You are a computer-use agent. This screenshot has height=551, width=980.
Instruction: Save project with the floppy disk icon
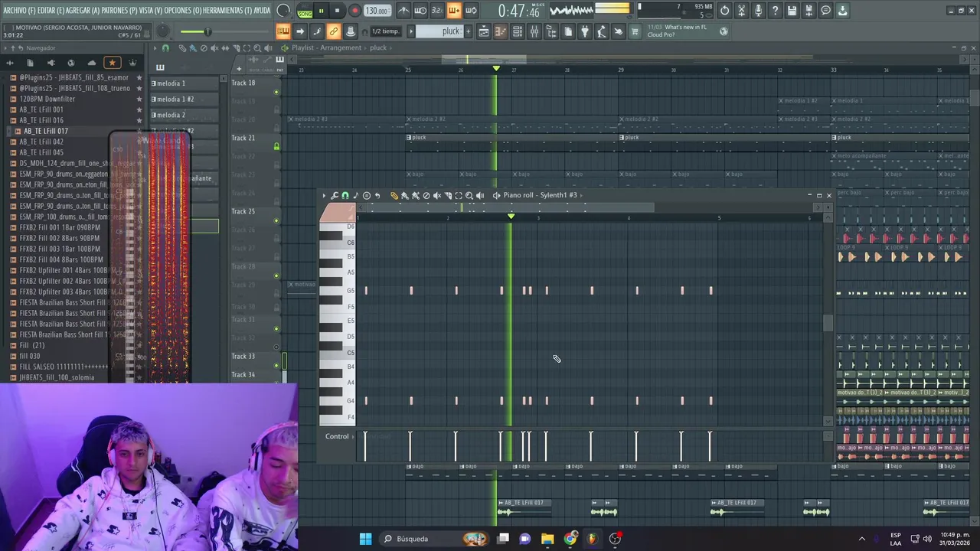click(792, 11)
